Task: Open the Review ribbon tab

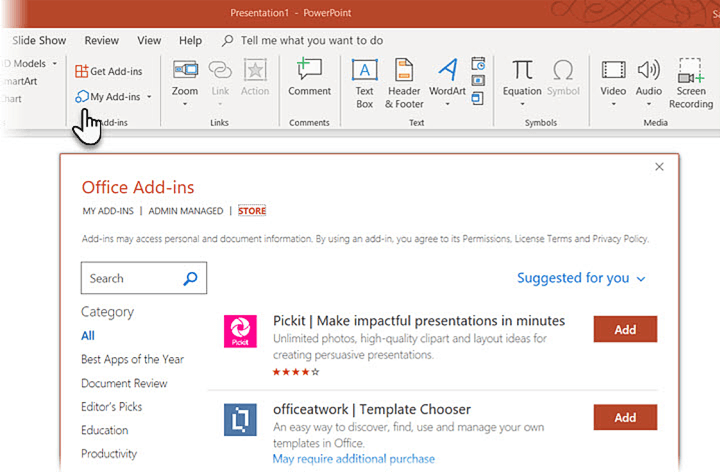Action: [101, 40]
